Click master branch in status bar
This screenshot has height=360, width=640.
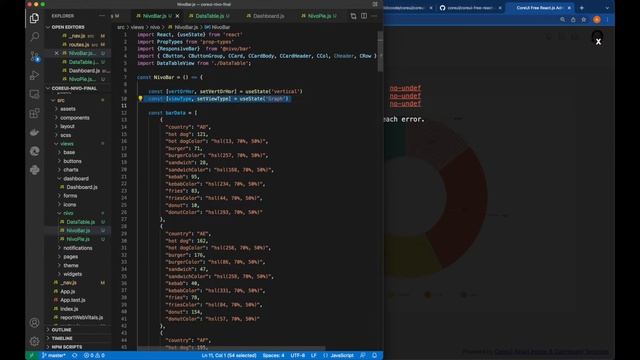coord(53,356)
